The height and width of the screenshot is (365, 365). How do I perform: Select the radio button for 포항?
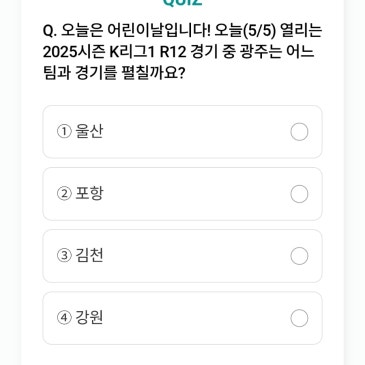299,194
